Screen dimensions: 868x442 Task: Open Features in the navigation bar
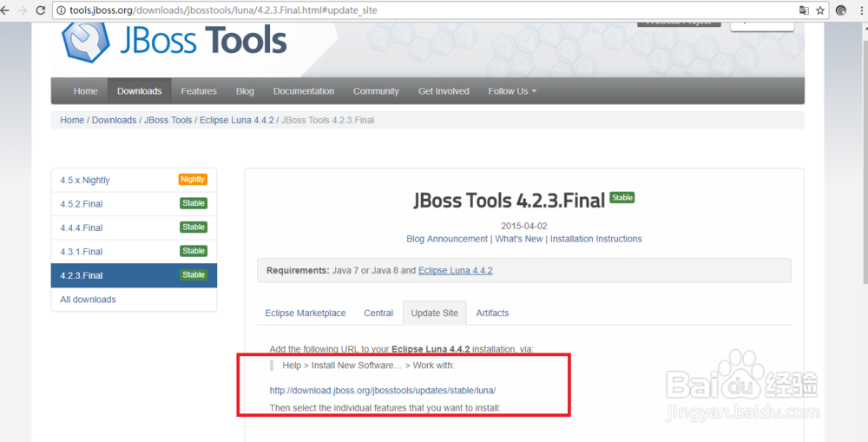tap(199, 91)
